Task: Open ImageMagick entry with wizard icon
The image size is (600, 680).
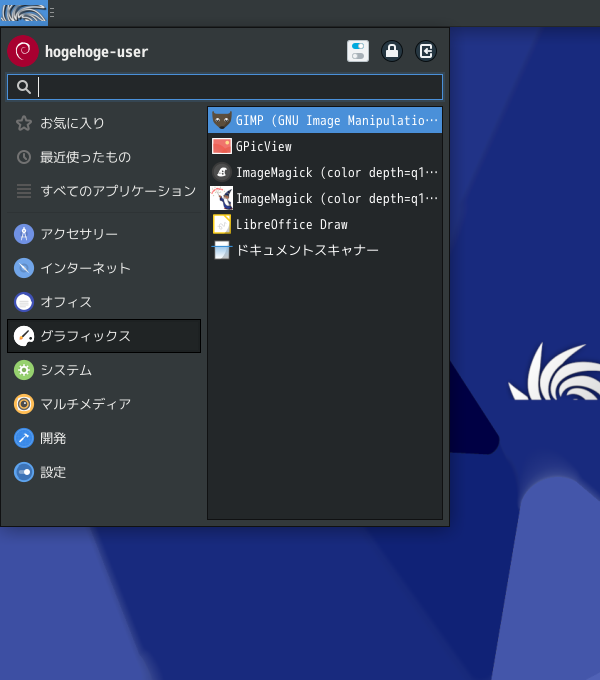Action: click(325, 198)
